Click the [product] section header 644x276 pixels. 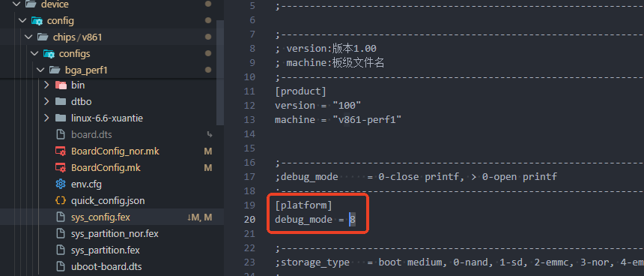[300, 91]
